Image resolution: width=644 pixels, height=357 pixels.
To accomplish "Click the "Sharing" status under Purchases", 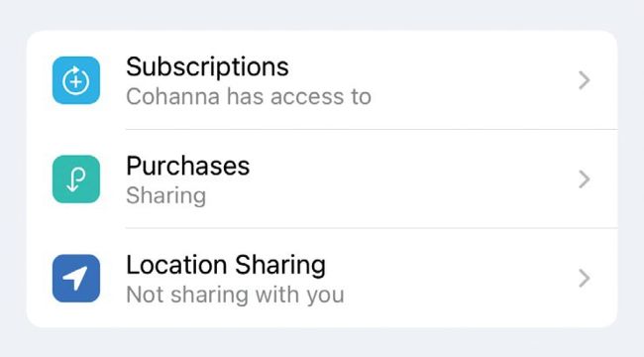I will pyautogui.click(x=165, y=195).
